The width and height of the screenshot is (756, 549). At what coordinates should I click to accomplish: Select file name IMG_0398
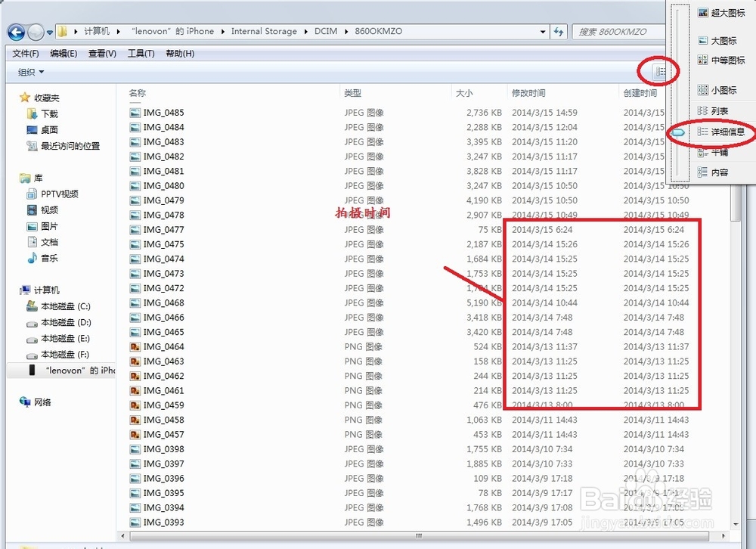[x=163, y=449]
